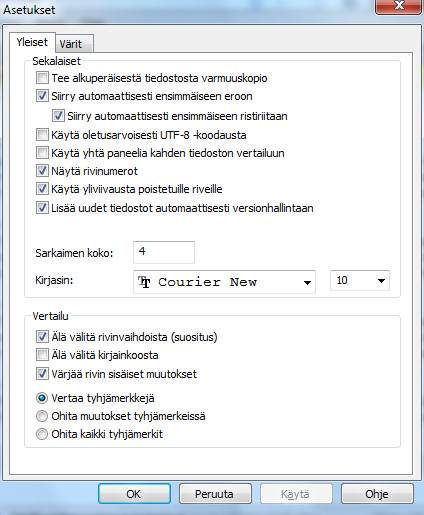Confirm settings with the OK button

[134, 494]
